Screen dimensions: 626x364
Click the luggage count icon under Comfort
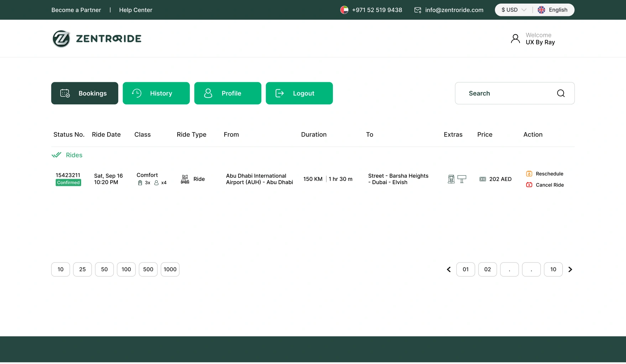[x=140, y=183]
